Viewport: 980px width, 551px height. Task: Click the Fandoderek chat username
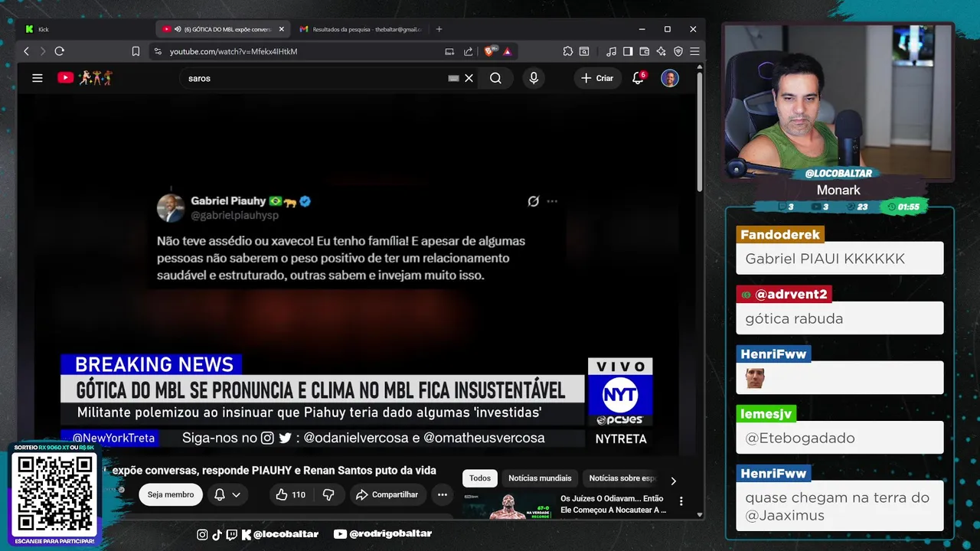click(x=780, y=235)
